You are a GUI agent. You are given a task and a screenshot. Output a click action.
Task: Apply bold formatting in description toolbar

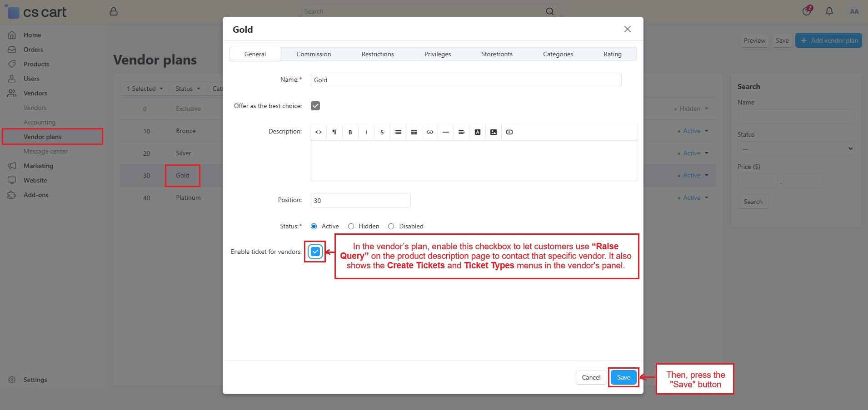pyautogui.click(x=350, y=132)
